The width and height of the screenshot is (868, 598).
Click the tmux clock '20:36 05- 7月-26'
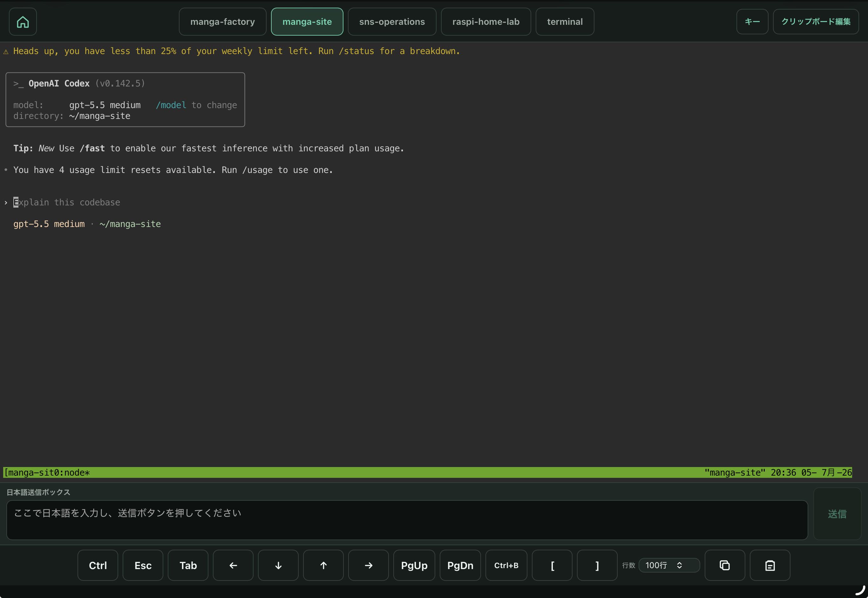point(811,472)
